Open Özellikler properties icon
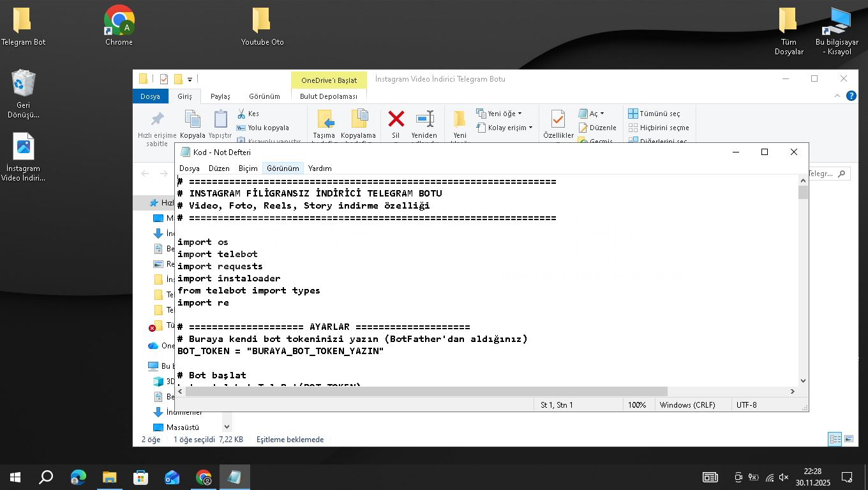The width and height of the screenshot is (868, 490). [x=558, y=121]
